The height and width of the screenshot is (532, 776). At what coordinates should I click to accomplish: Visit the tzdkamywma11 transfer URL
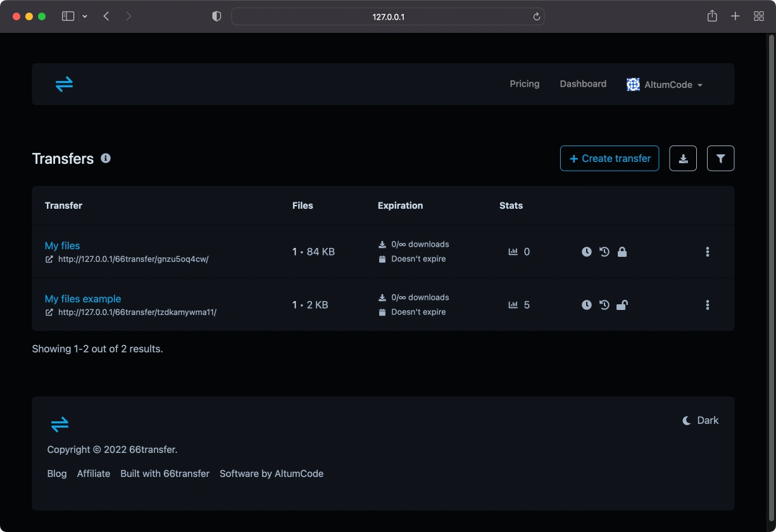coord(137,312)
